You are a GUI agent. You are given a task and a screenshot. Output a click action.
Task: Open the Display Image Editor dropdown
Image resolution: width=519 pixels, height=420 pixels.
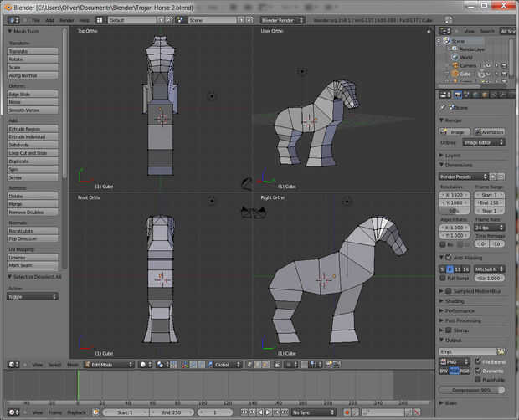click(484, 142)
